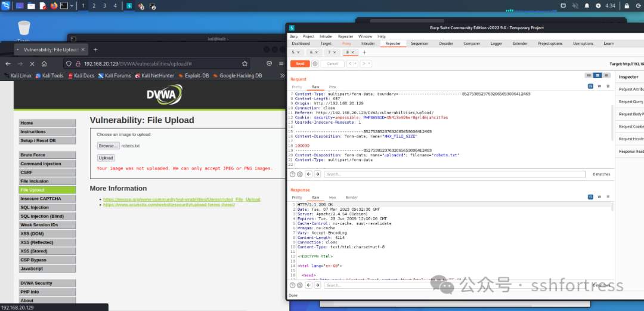Expand history-forward dropdown arrow in Repeater
This screenshot has height=311, width=644.
[x=370, y=64]
